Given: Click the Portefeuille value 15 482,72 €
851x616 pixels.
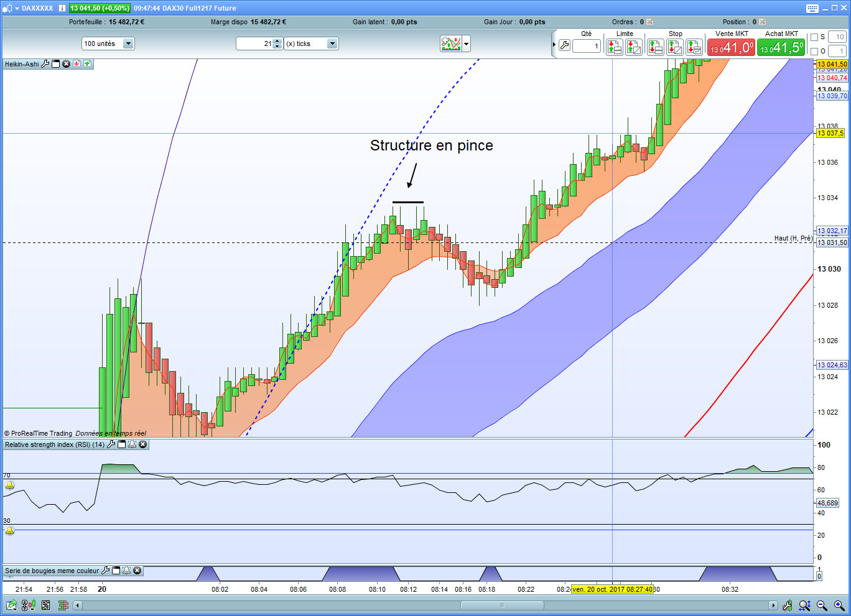Looking at the screenshot, I should pos(126,22).
